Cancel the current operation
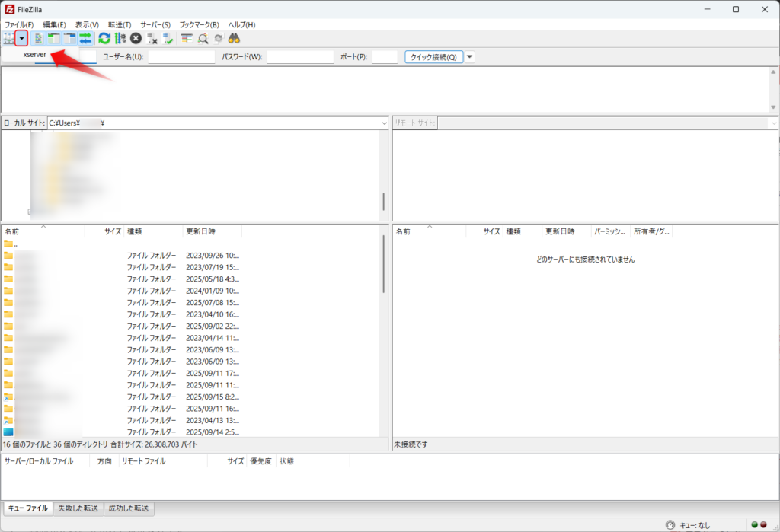This screenshot has height=532, width=780. [136, 38]
